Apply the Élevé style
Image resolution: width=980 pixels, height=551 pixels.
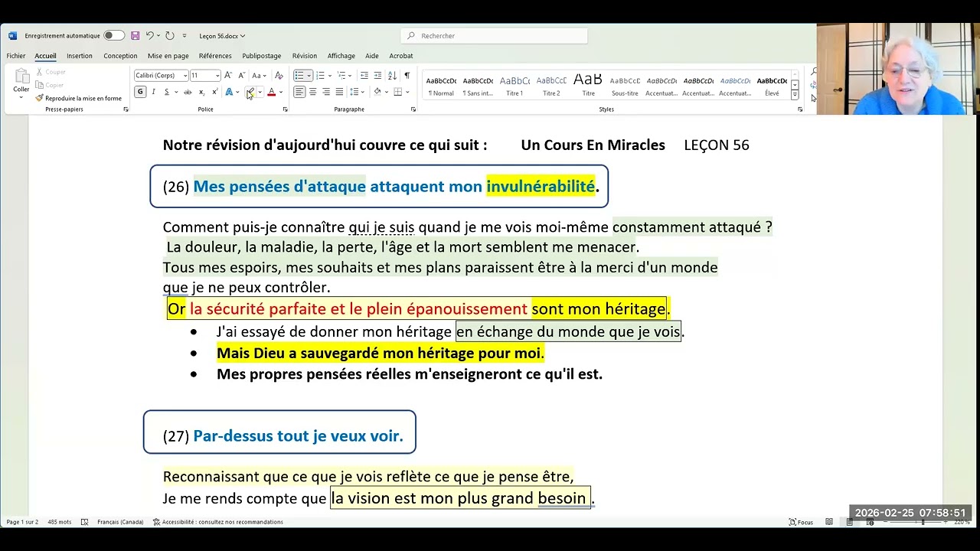tap(772, 86)
